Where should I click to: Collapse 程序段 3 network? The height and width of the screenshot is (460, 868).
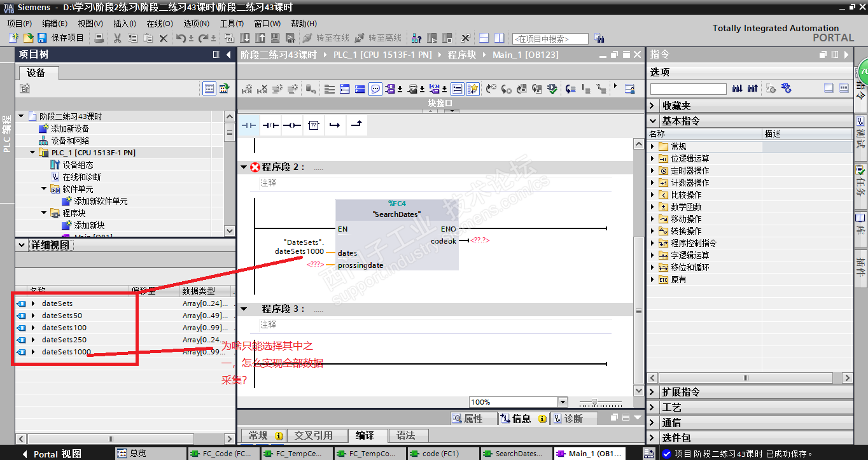coord(244,309)
